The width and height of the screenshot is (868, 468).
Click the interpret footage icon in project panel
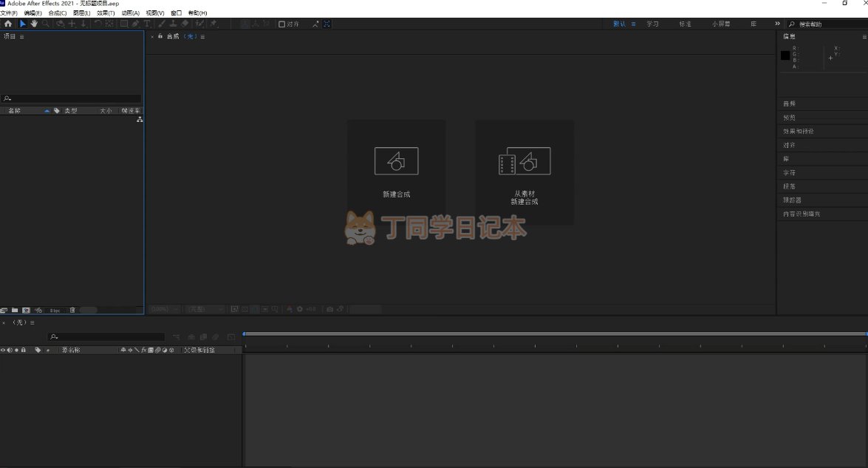(4, 311)
